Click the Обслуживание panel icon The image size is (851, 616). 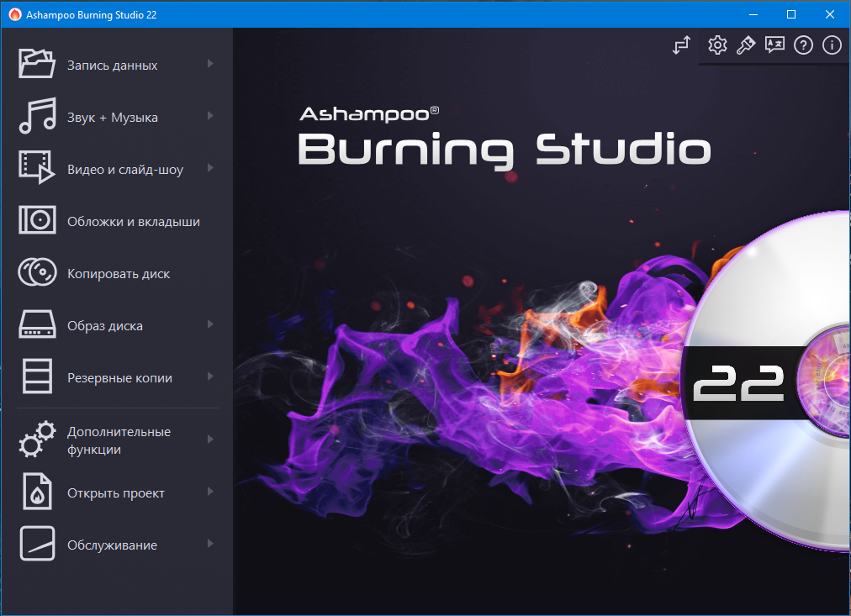click(37, 544)
